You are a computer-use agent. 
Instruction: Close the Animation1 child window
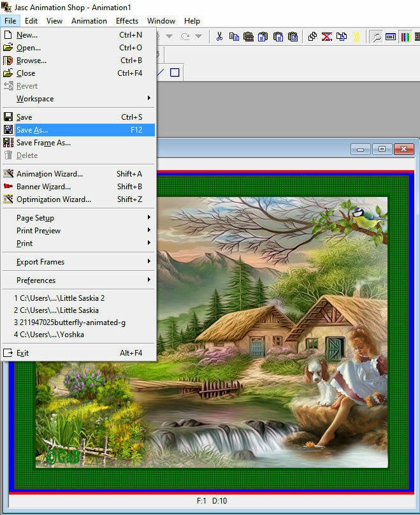point(403,149)
